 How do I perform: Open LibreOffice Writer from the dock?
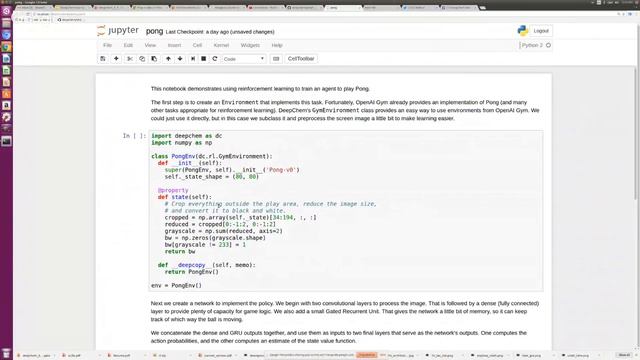click(x=6, y=59)
